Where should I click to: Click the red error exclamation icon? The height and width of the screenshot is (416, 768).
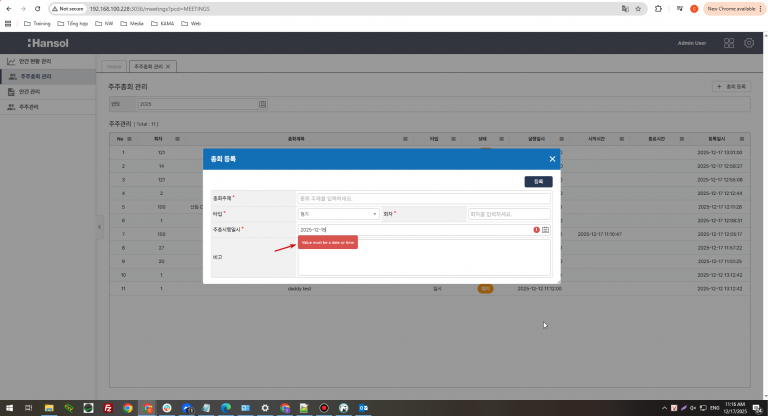pyautogui.click(x=536, y=230)
